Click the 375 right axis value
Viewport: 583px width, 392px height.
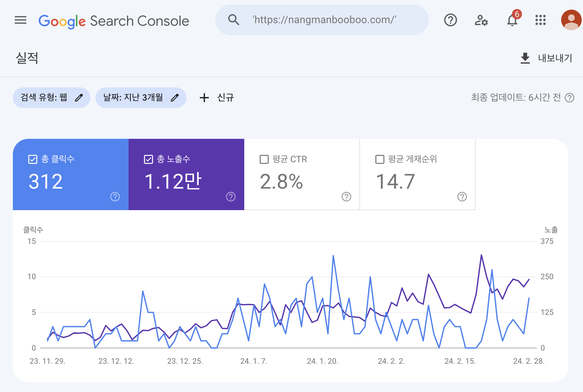[x=547, y=241]
